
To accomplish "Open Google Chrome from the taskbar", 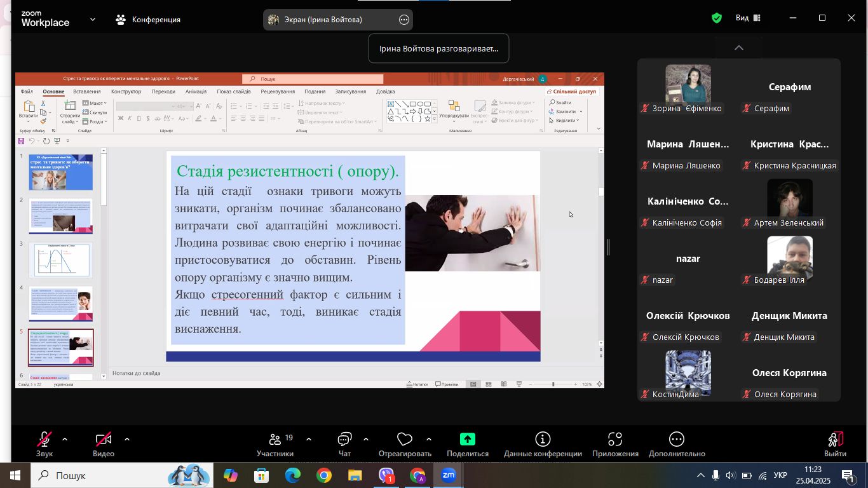I will click(x=324, y=475).
